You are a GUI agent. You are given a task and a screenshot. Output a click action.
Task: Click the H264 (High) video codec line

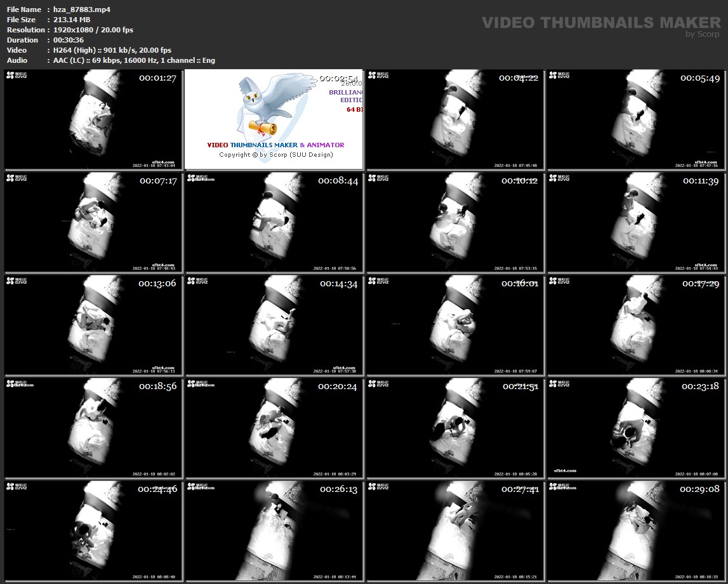click(x=112, y=50)
